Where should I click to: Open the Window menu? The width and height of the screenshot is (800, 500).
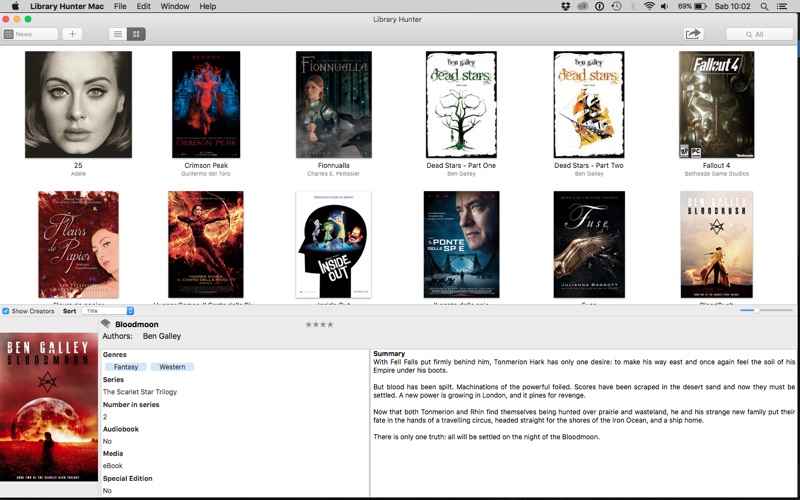[x=174, y=6]
